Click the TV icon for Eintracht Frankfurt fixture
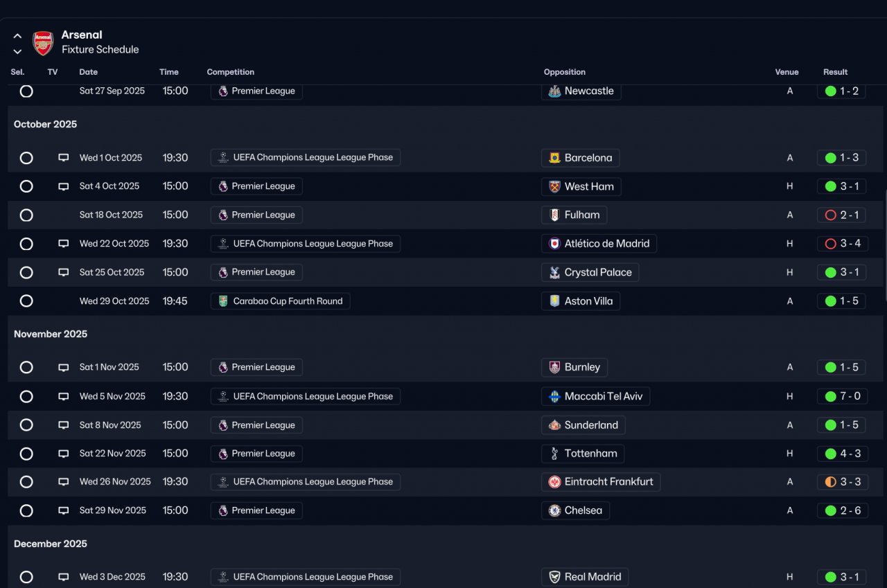887x588 pixels. coord(64,482)
